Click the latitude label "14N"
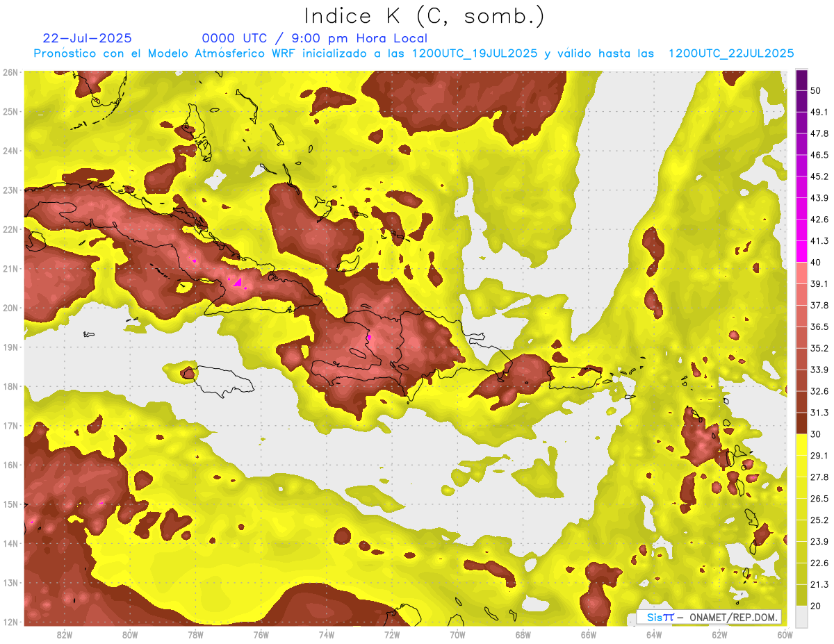The image size is (834, 644). pyautogui.click(x=10, y=543)
